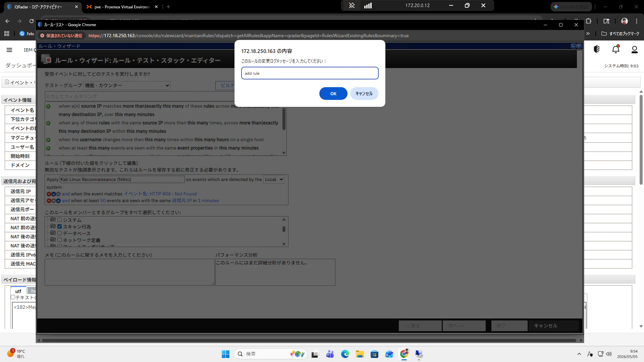Show remote connection signal strength
This screenshot has width=644, height=362.
pyautogui.click(x=368, y=5)
